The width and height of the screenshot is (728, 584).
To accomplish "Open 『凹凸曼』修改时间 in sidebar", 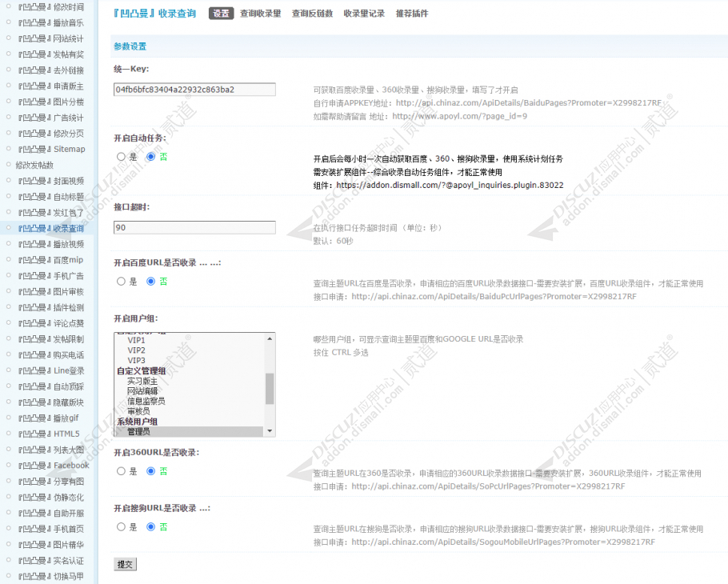I will click(x=51, y=7).
